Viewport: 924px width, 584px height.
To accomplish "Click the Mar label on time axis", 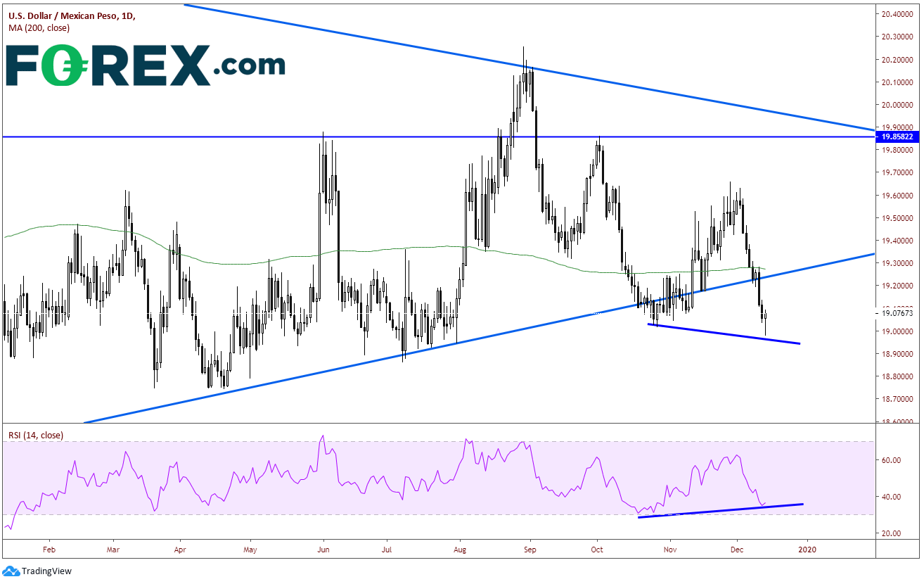I will (x=114, y=549).
